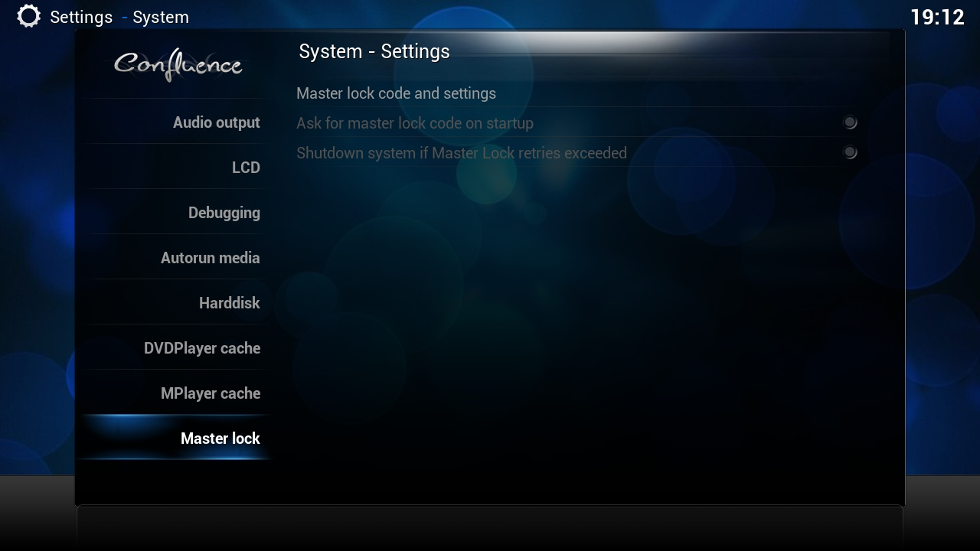Viewport: 980px width, 551px height.
Task: Open DVDPlayer cache settings
Action: 175,348
